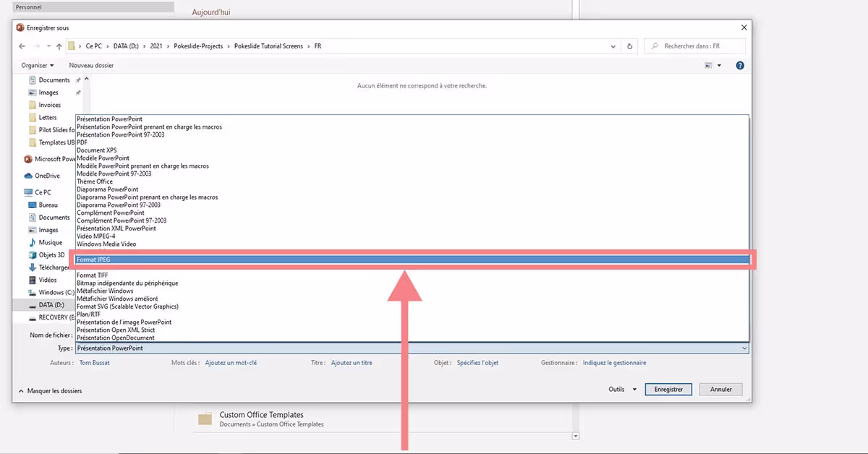Click the Enregistrer button

point(668,389)
